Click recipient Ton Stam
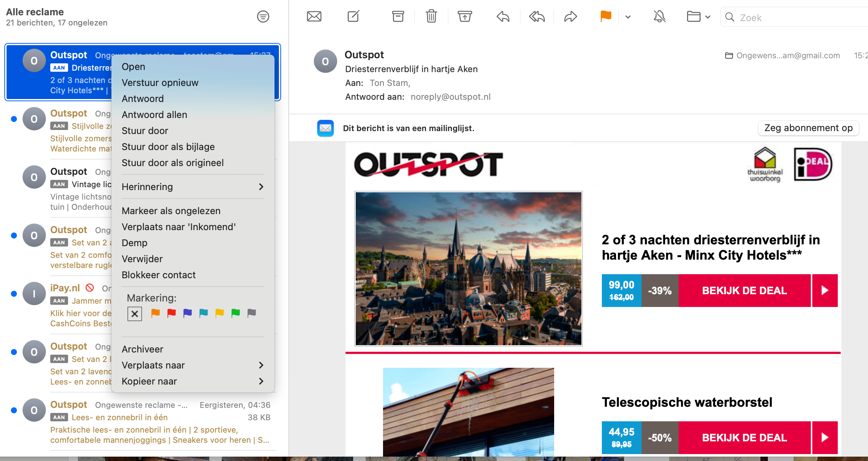 [390, 83]
